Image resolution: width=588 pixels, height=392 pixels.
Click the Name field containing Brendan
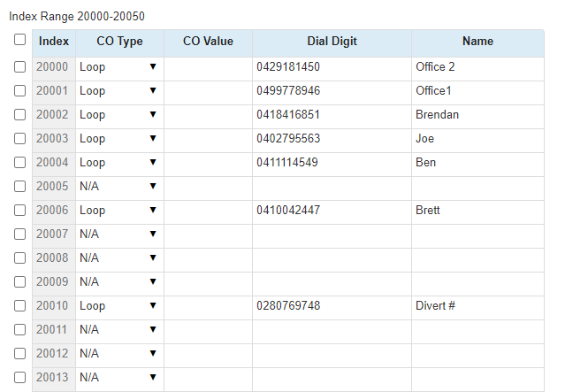(x=477, y=114)
